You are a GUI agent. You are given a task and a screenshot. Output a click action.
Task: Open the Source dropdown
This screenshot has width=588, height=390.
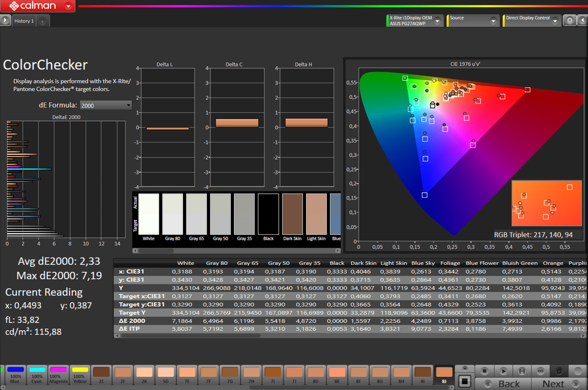click(x=493, y=21)
